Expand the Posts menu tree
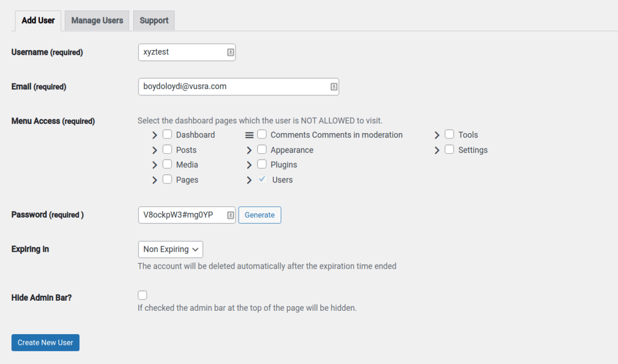The width and height of the screenshot is (618, 364). (154, 150)
